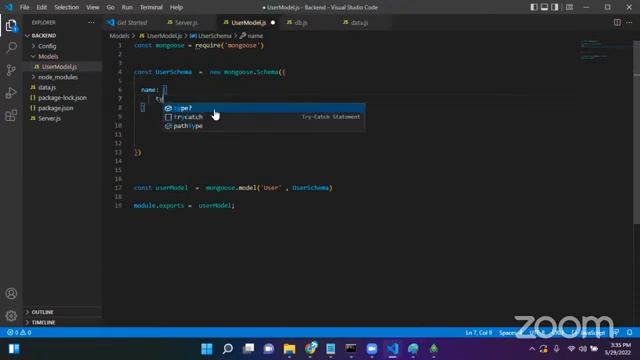This screenshot has height=360, width=640.
Task: Select the 'pathType' autocomplete suggestion
Action: [x=264, y=126]
